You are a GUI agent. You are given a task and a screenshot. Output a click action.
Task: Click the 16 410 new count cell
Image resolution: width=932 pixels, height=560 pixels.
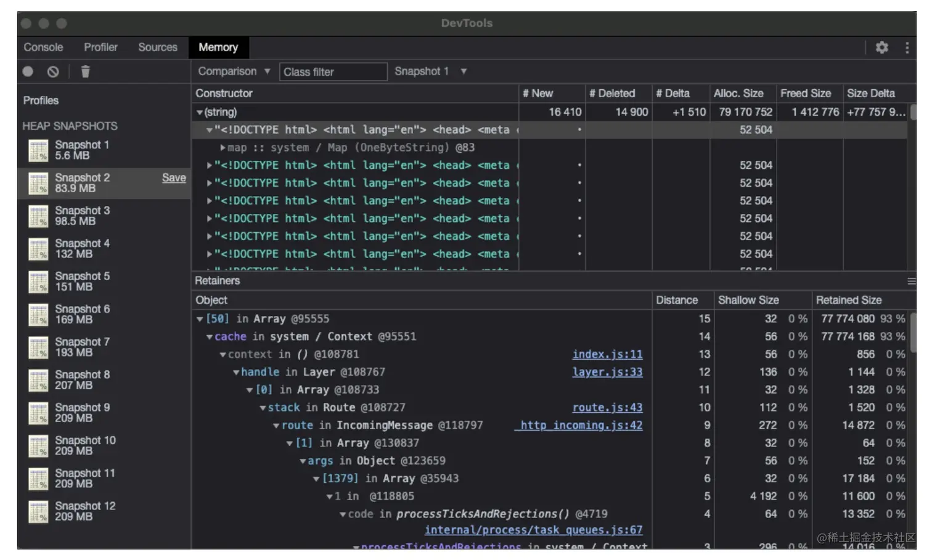(565, 112)
